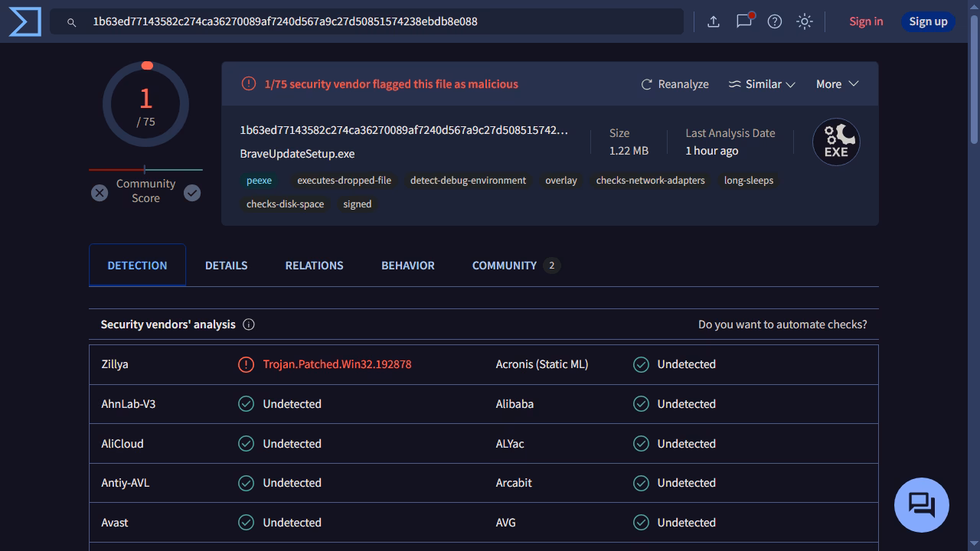The height and width of the screenshot is (551, 980).
Task: Open the COMMUNITY tab
Action: coord(516,266)
